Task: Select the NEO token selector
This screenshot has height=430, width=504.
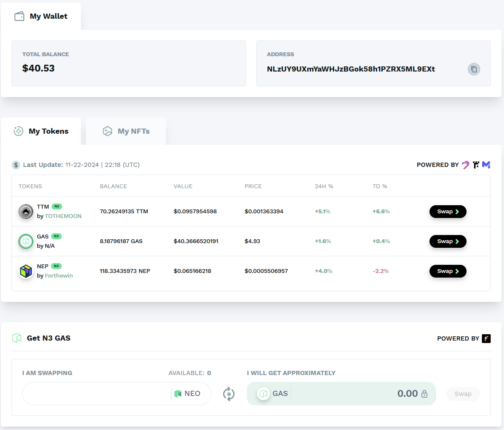Action: click(x=187, y=394)
